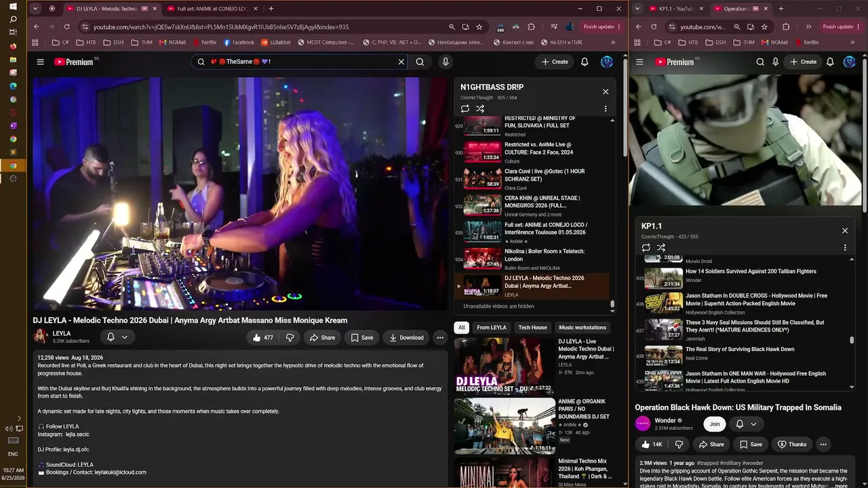Select the Tech House filter chip
The image size is (868, 488).
point(532,327)
